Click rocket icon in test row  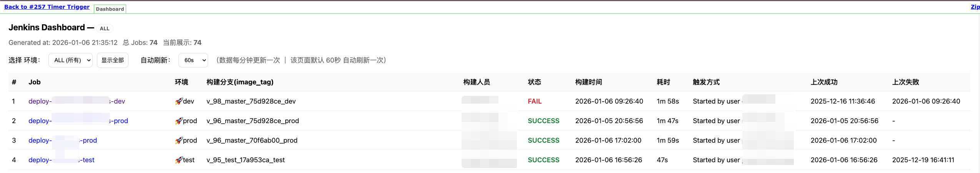[179, 160]
